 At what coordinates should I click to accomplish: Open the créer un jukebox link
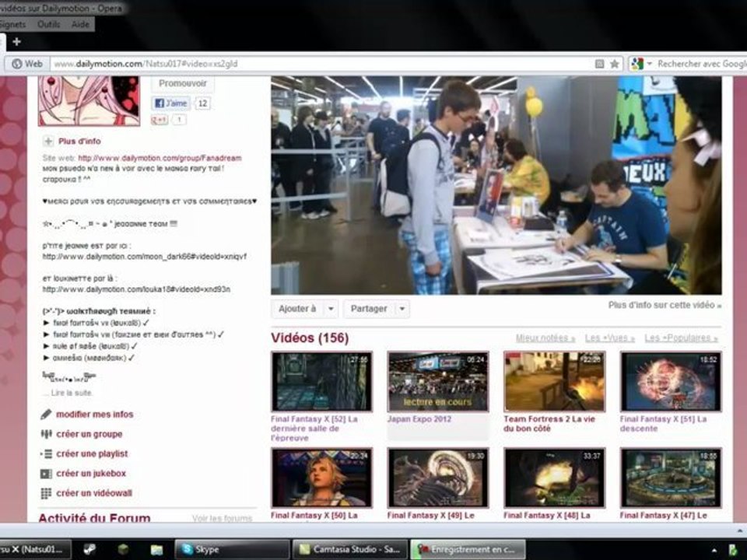(91, 474)
